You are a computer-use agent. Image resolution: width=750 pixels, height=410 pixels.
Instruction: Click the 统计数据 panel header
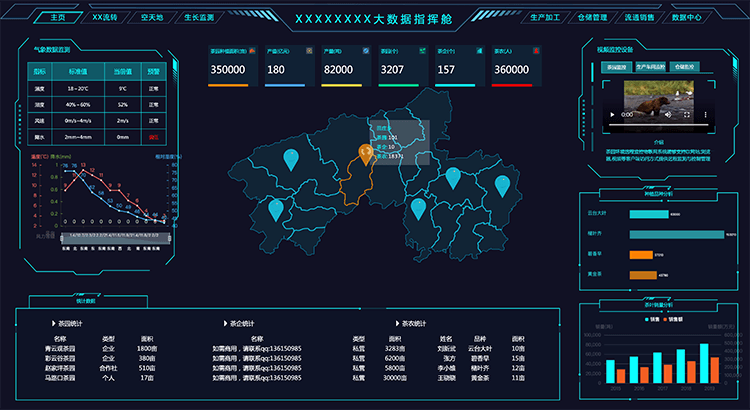[86, 301]
